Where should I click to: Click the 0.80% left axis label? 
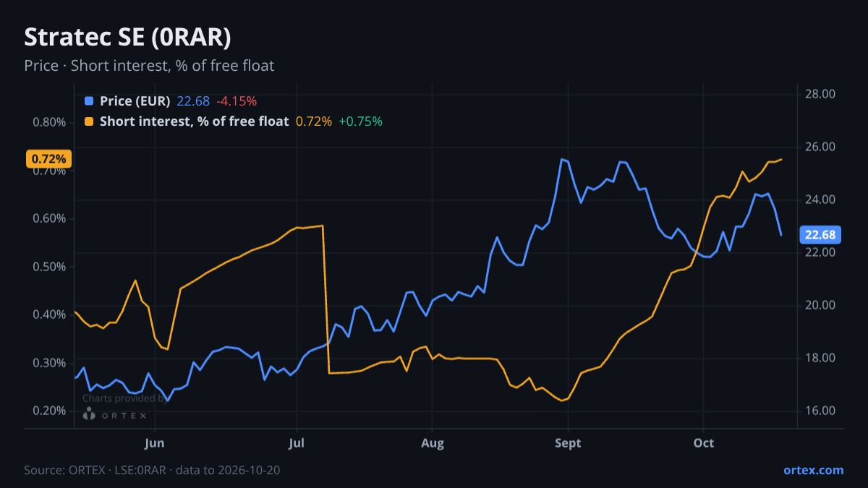[x=49, y=122]
